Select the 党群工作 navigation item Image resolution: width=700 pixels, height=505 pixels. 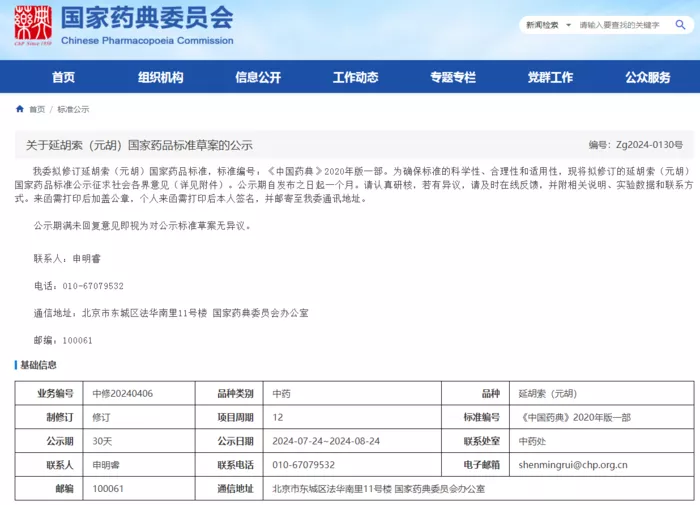click(x=550, y=77)
